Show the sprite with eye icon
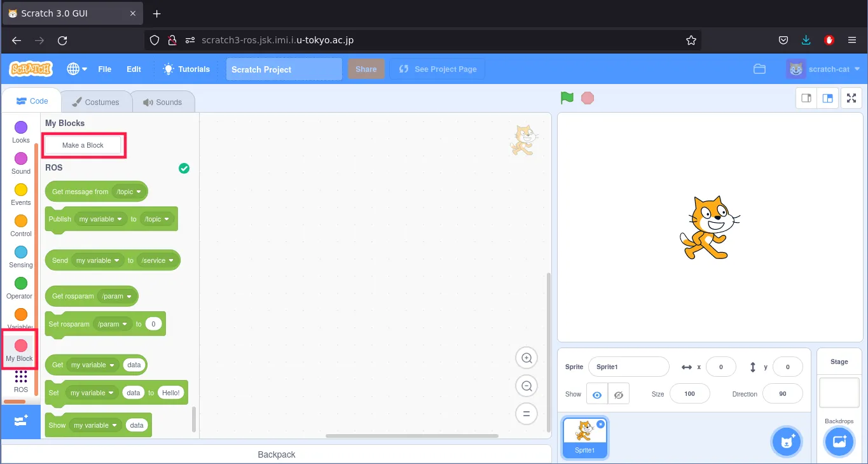 pos(596,395)
